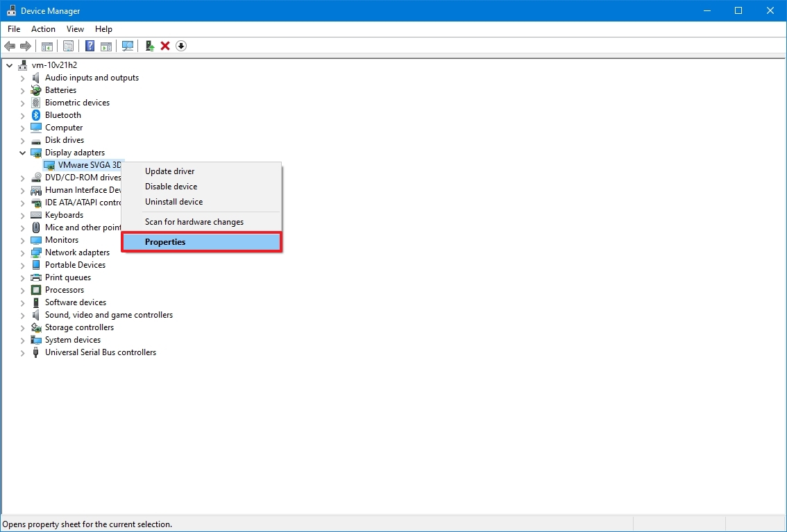Screen dimensions: 787x532
Task: Click the Portable Devices category icon
Action: tap(35, 265)
